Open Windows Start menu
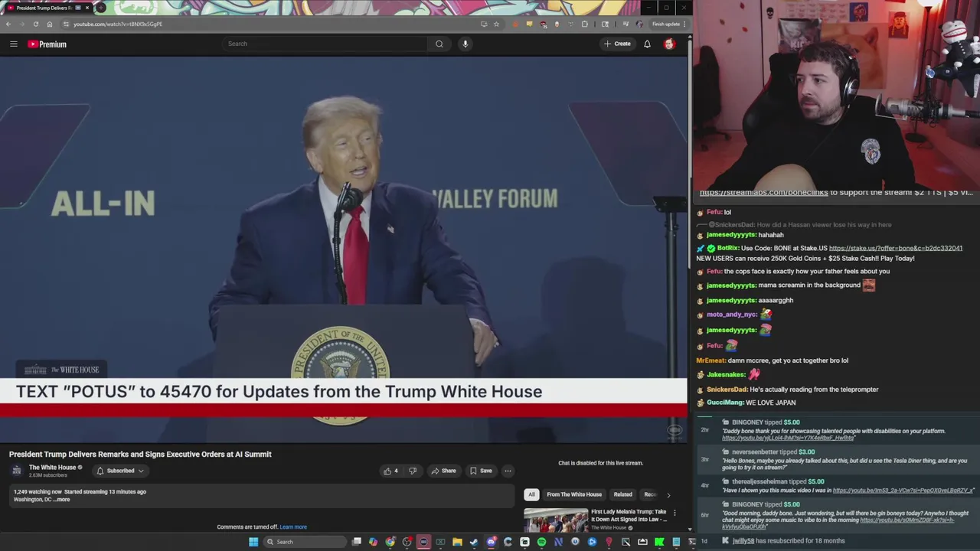Viewport: 980px width, 551px height. pos(253,542)
